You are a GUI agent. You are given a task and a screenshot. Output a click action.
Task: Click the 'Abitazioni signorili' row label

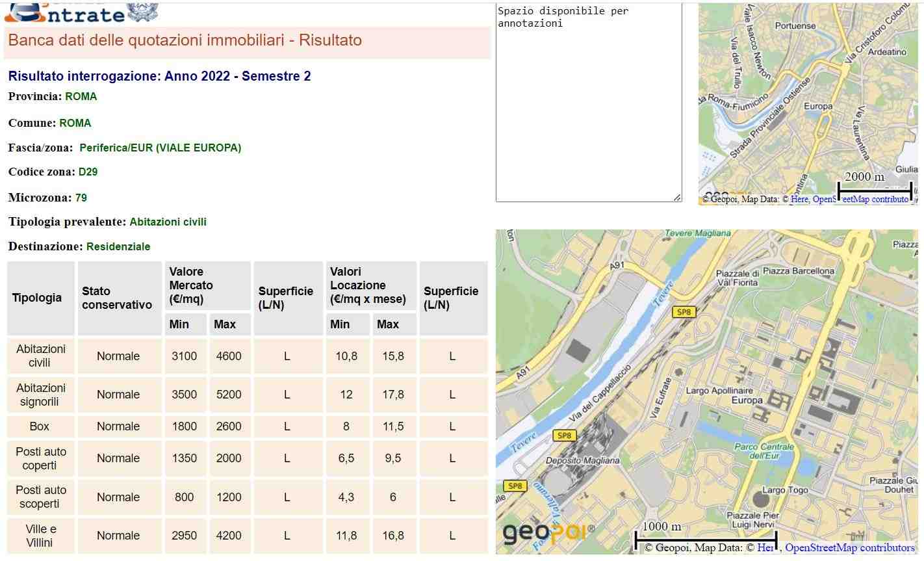(x=40, y=395)
